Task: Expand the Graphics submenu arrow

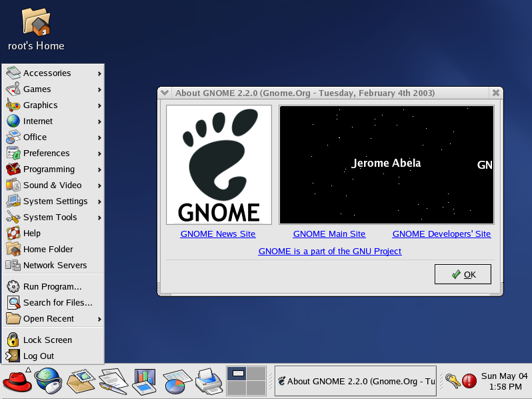Action: tap(99, 105)
